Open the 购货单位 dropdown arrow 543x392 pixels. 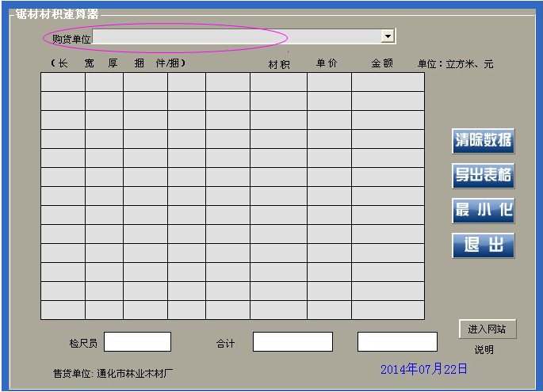388,36
